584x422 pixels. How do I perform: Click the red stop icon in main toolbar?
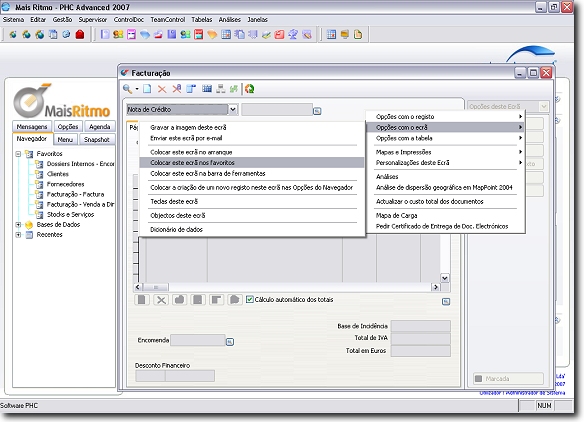(80, 35)
